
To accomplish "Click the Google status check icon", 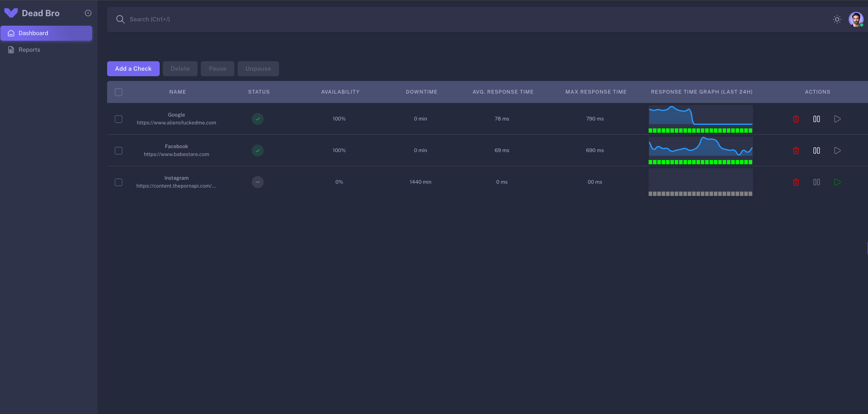I will tap(257, 119).
